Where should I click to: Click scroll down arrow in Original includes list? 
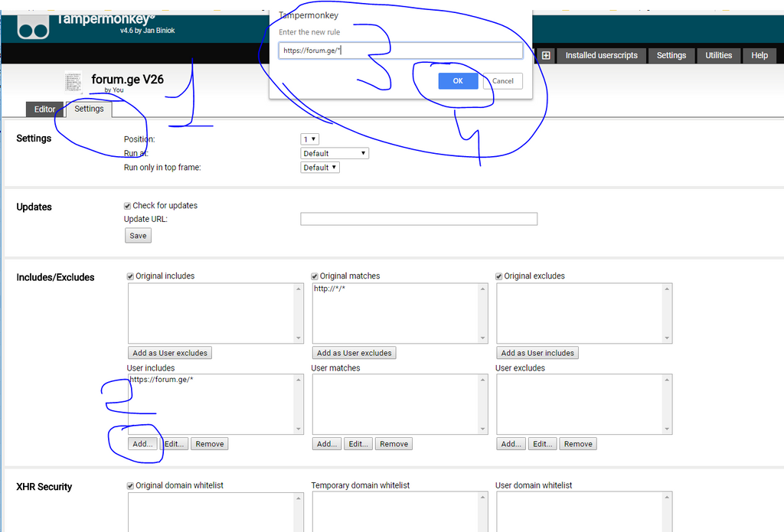(x=299, y=338)
